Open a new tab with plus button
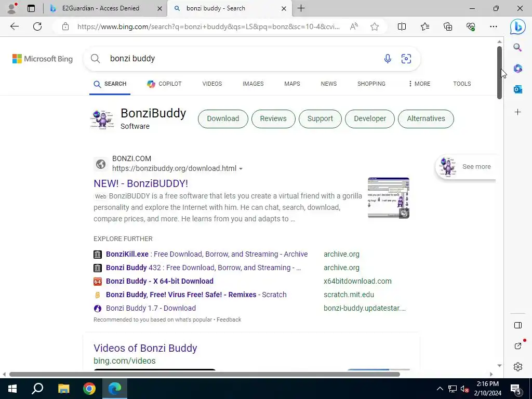 (x=301, y=8)
